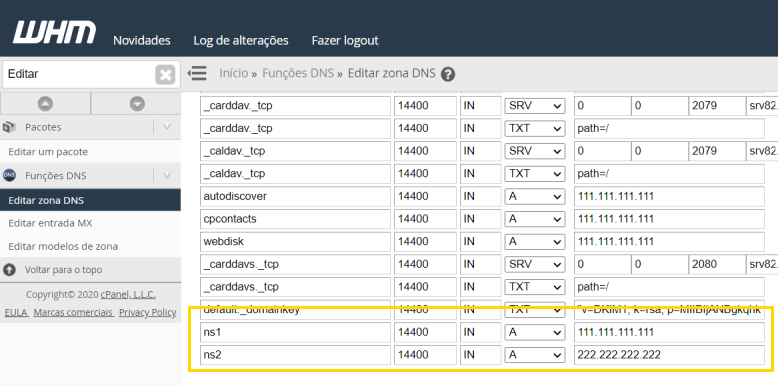Open the Privacy Policy link
This screenshot has height=386, width=778.
147,313
